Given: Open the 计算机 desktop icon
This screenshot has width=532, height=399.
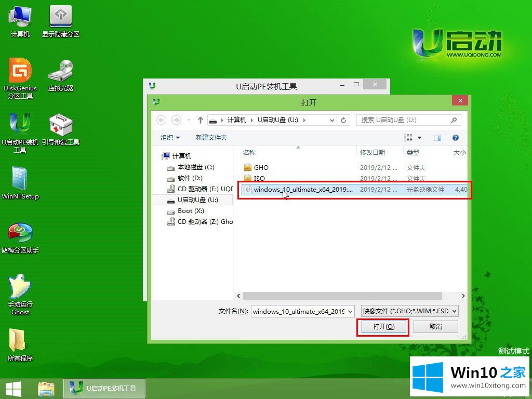Looking at the screenshot, I should coord(20,21).
